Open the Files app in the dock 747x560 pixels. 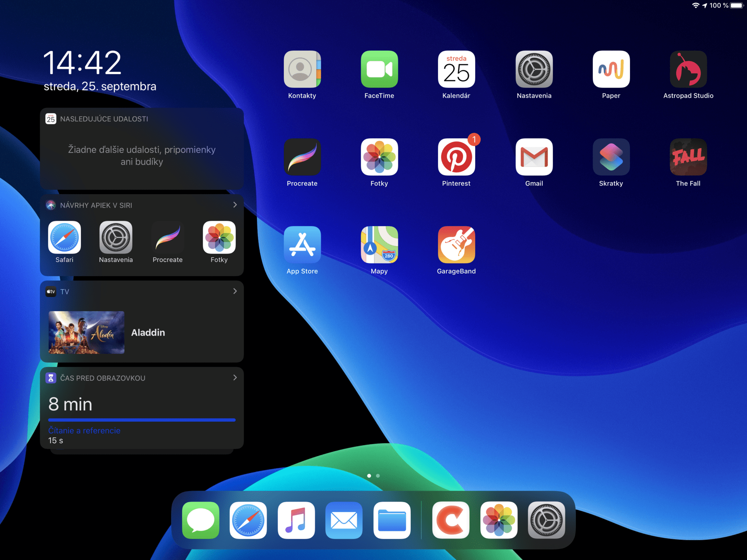[392, 520]
